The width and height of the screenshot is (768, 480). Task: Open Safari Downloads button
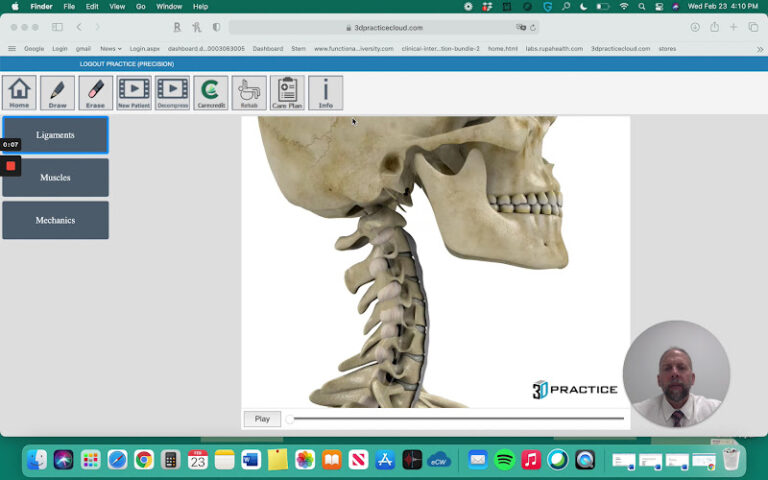click(x=695, y=27)
